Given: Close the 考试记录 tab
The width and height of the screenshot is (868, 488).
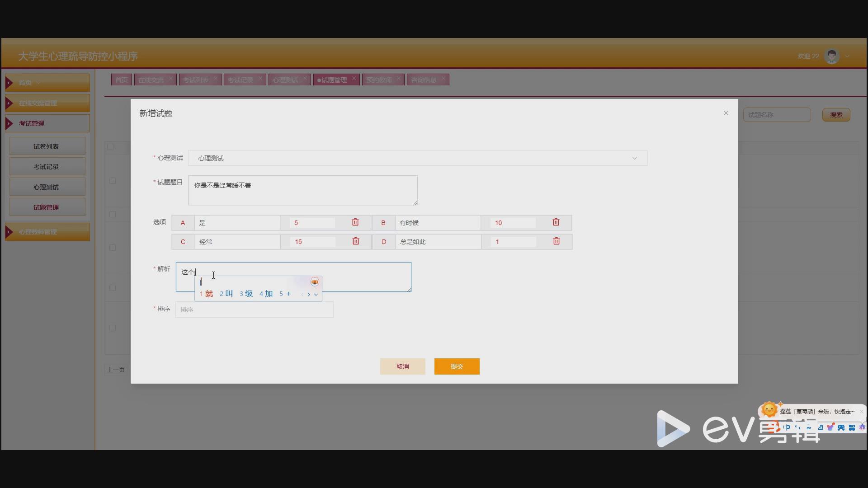Looking at the screenshot, I should (x=260, y=79).
